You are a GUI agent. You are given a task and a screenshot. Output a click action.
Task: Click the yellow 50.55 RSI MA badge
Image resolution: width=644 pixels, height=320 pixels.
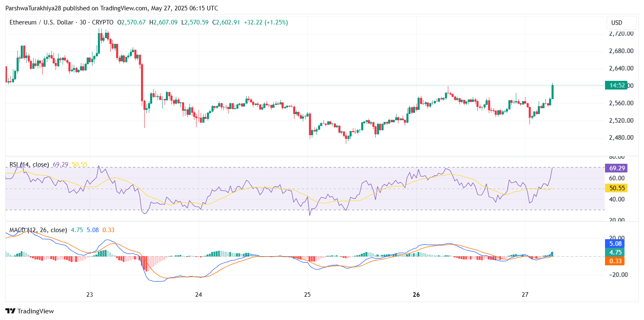coord(617,188)
